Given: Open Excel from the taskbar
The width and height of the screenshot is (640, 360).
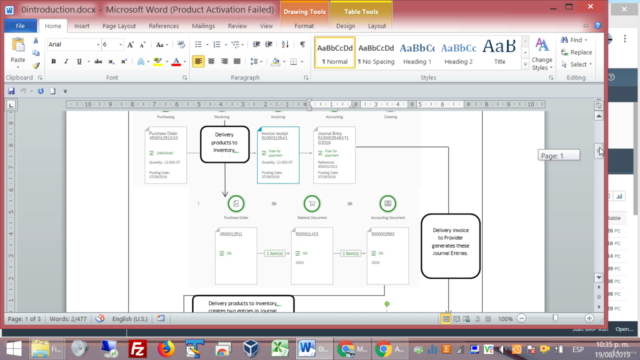Looking at the screenshot, I should click(x=280, y=349).
